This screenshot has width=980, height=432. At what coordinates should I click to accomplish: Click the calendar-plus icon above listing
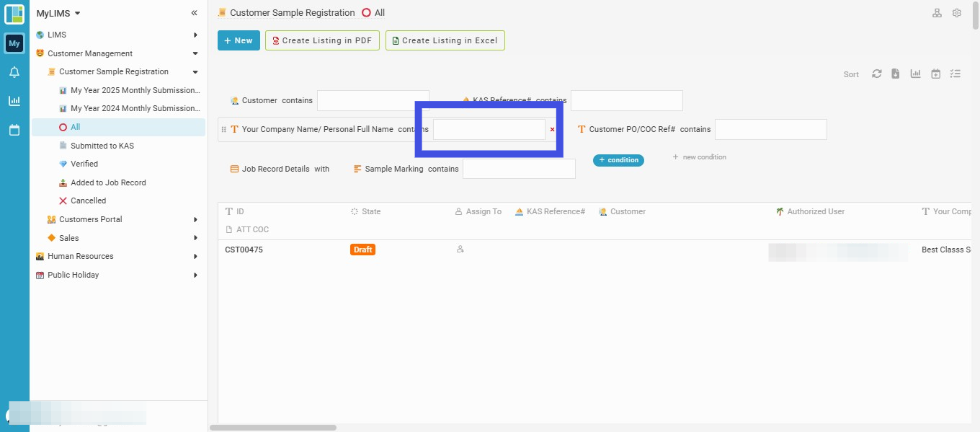pos(935,74)
